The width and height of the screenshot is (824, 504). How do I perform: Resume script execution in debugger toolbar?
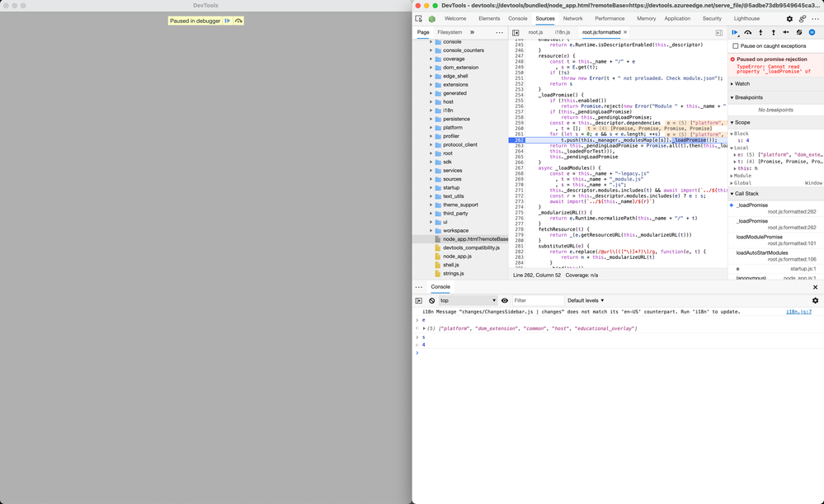(x=735, y=33)
